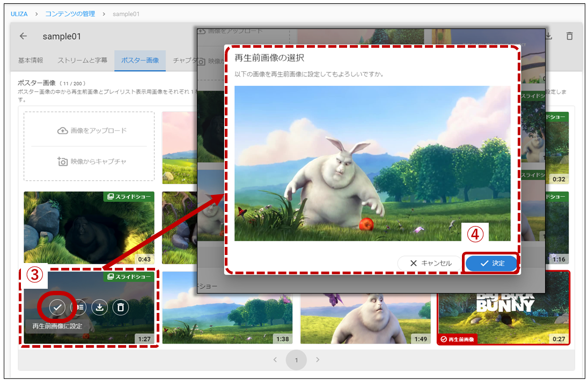Click the 画像をアップロード upload button

(92, 130)
